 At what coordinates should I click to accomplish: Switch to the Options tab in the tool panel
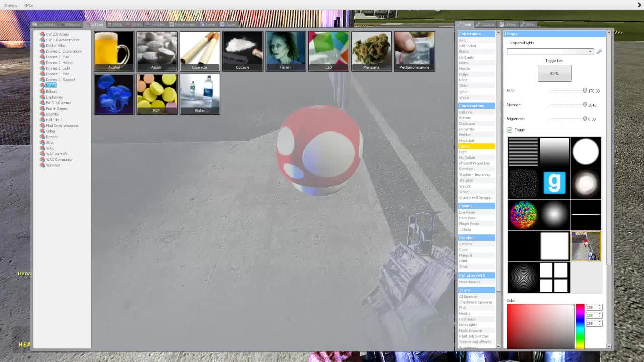tap(486, 24)
